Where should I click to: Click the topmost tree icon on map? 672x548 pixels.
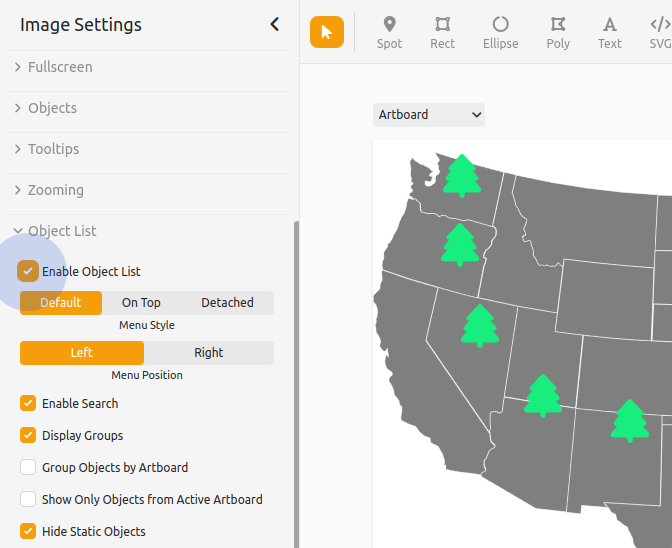pos(461,175)
